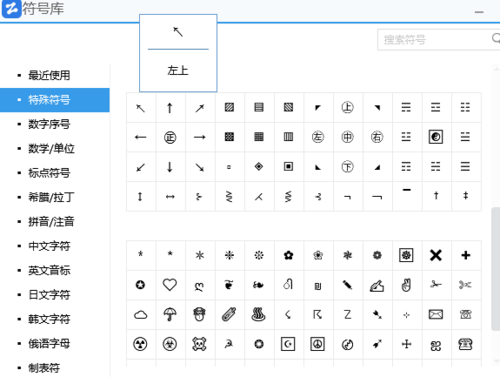Select the up-down double arrow symbol
The width and height of the screenshot is (500, 377).
(x=140, y=197)
